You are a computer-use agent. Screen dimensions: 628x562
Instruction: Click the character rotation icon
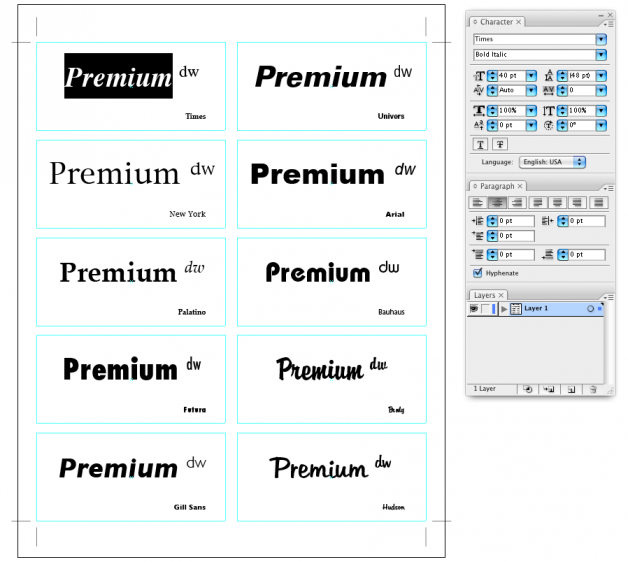(548, 125)
